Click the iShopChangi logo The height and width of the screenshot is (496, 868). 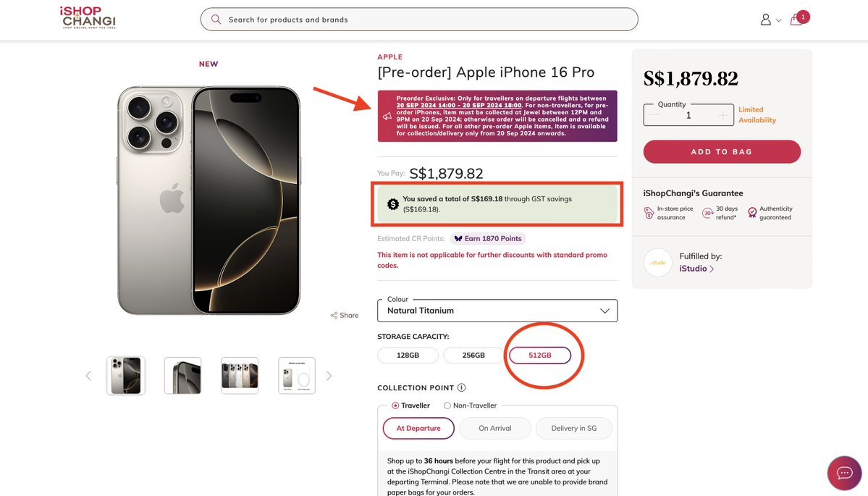click(x=88, y=18)
